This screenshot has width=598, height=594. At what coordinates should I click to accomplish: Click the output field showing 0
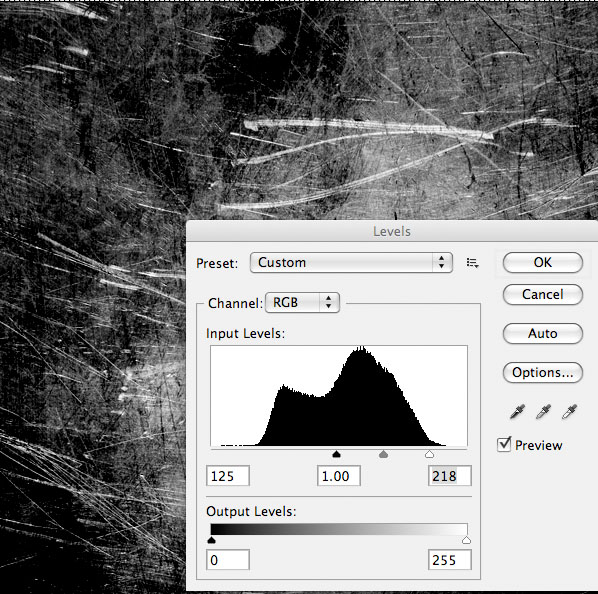[228, 560]
